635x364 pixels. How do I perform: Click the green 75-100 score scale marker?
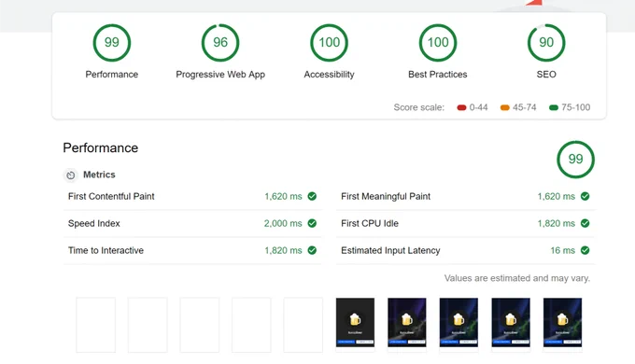[x=553, y=107]
